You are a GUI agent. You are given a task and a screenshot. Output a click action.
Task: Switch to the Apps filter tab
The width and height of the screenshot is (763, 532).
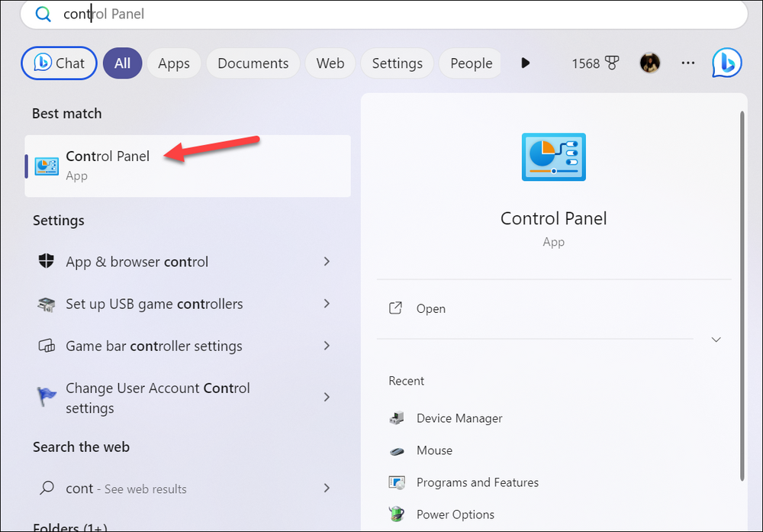click(174, 63)
